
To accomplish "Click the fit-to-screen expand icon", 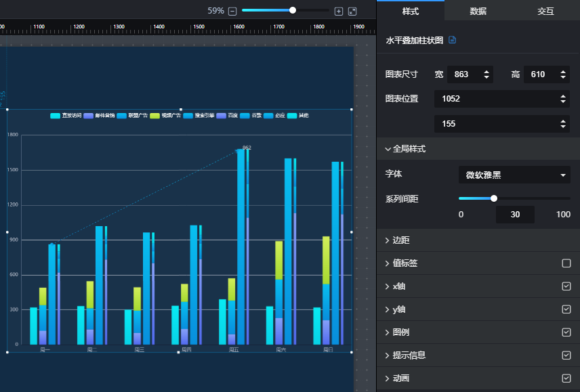I will (352, 11).
